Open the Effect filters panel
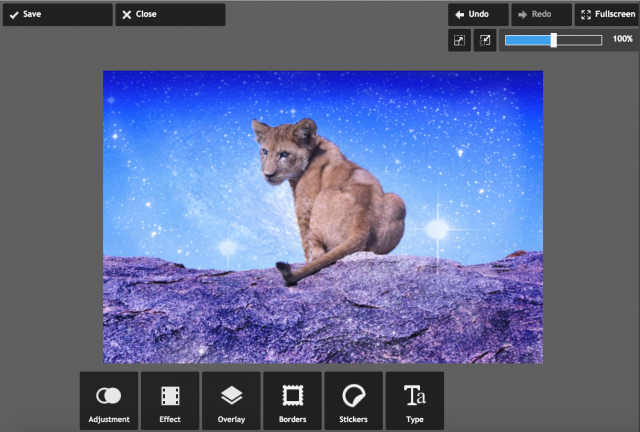The image size is (640, 432). 170,401
